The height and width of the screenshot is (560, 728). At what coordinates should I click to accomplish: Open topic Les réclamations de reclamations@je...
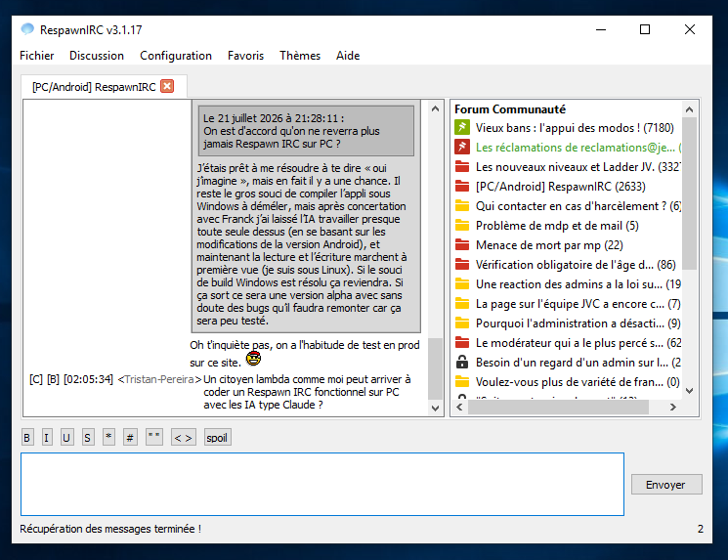click(578, 148)
